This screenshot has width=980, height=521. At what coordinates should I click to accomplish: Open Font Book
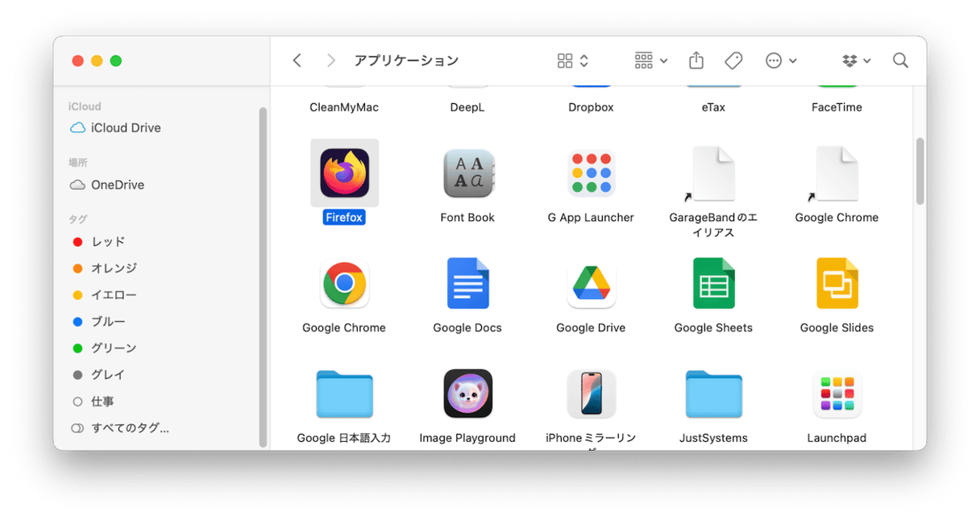[467, 173]
